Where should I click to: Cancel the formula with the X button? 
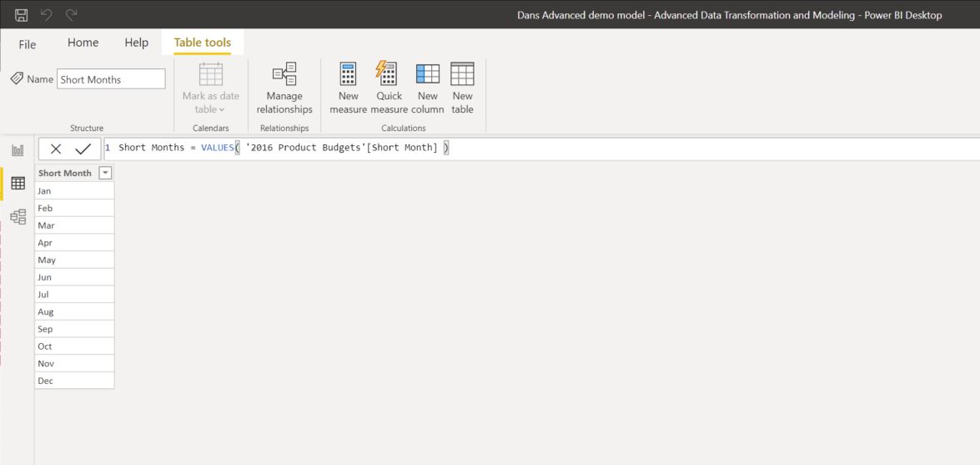pos(56,149)
